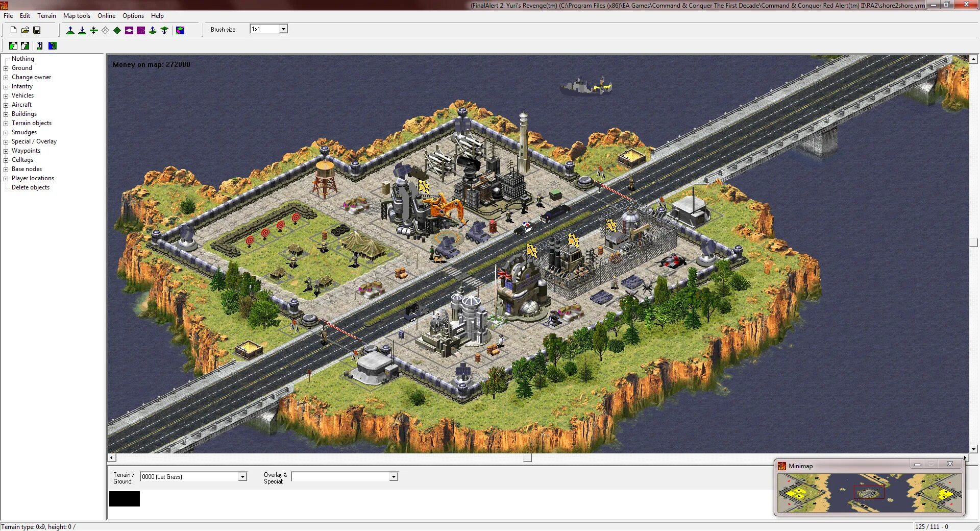Select the Smudges tree label
The width and height of the screenshot is (980, 531).
(x=24, y=132)
